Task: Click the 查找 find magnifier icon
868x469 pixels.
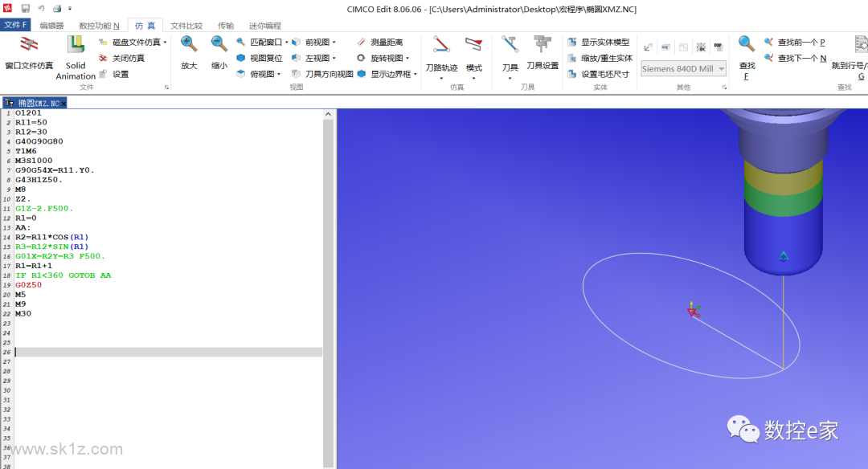Action: 746,44
